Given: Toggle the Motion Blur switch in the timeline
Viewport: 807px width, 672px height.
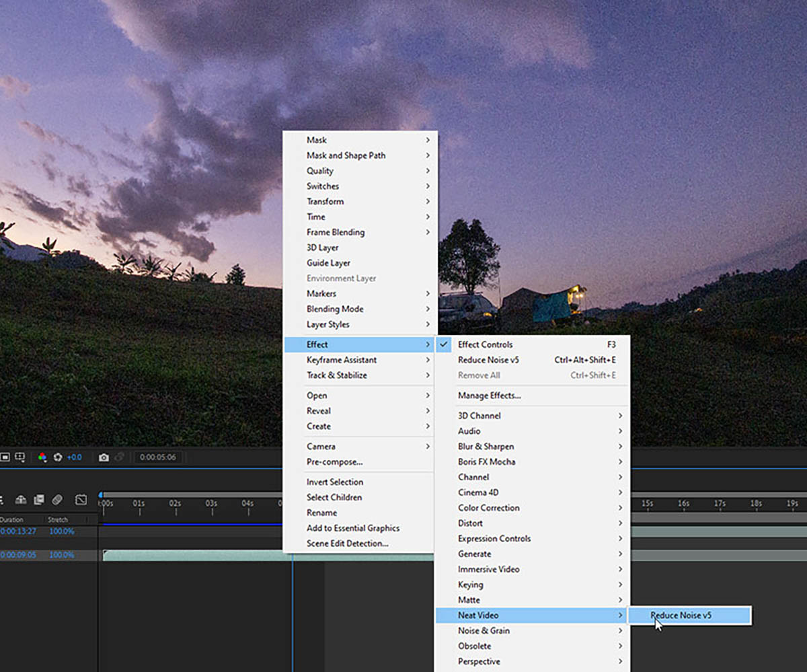Looking at the screenshot, I should (57, 500).
